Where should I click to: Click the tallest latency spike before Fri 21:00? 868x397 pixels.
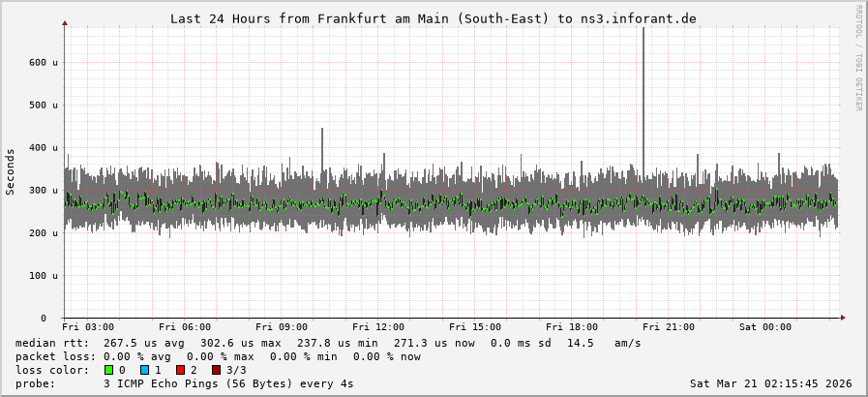coord(643,97)
